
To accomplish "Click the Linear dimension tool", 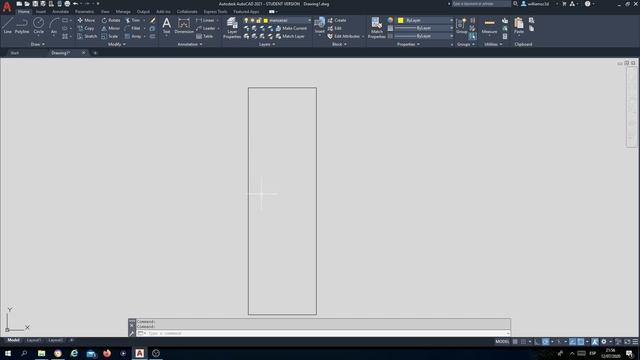I will (x=205, y=20).
